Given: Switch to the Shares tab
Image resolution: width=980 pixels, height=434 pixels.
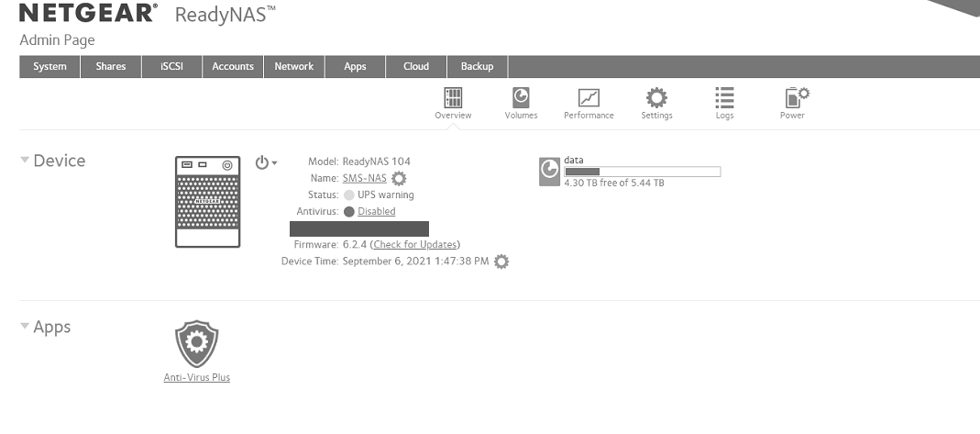Looking at the screenshot, I should (111, 66).
